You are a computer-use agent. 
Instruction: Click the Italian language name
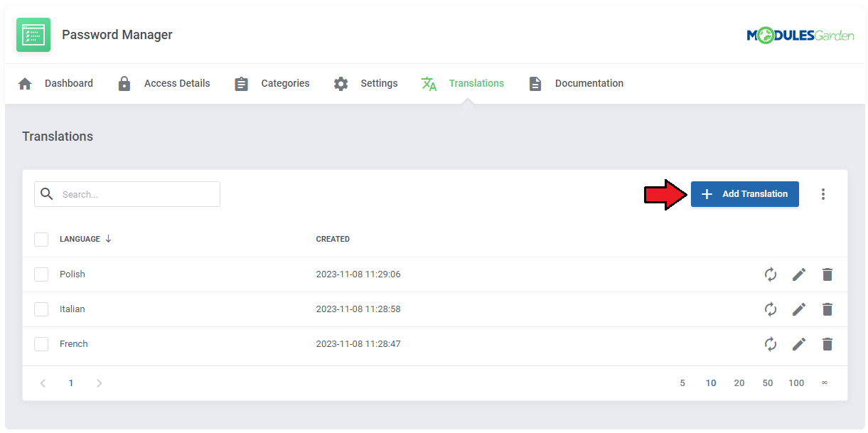(73, 309)
